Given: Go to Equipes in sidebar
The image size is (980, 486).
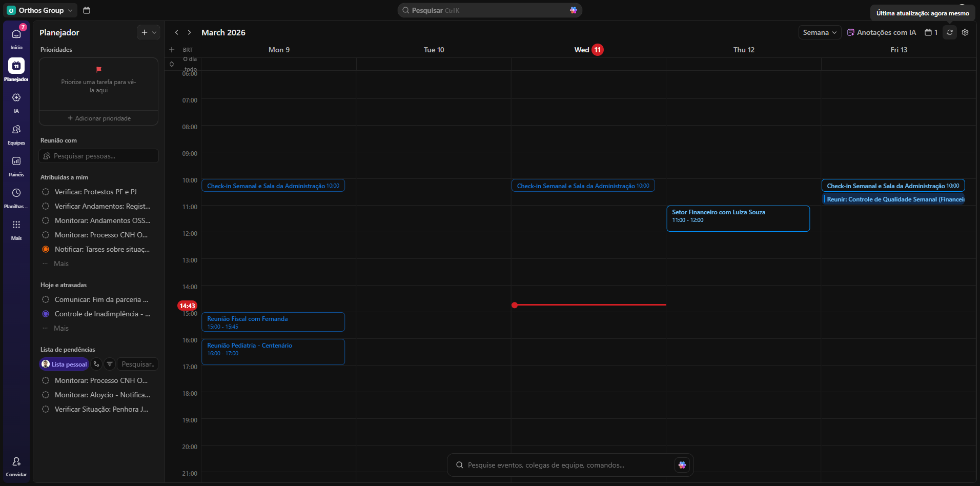Looking at the screenshot, I should (x=16, y=130).
